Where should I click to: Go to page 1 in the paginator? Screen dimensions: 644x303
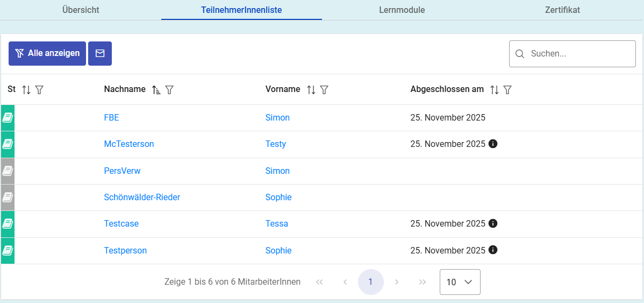pos(370,282)
